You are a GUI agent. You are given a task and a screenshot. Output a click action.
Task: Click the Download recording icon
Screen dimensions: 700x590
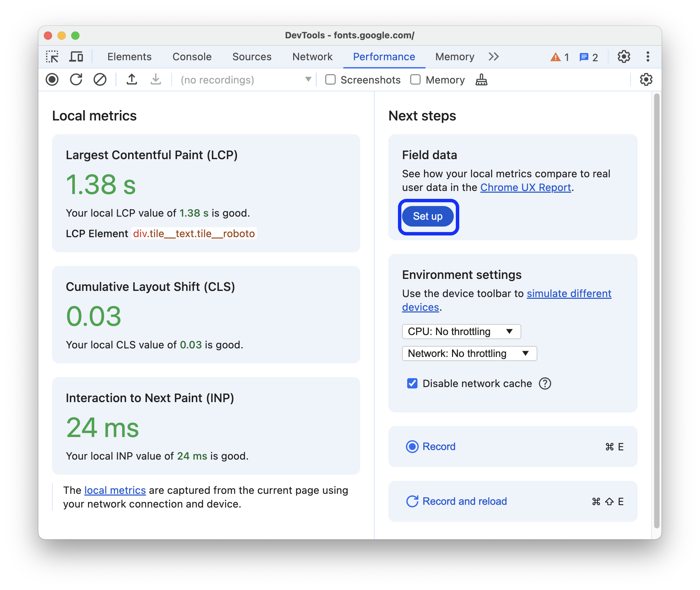coord(155,80)
